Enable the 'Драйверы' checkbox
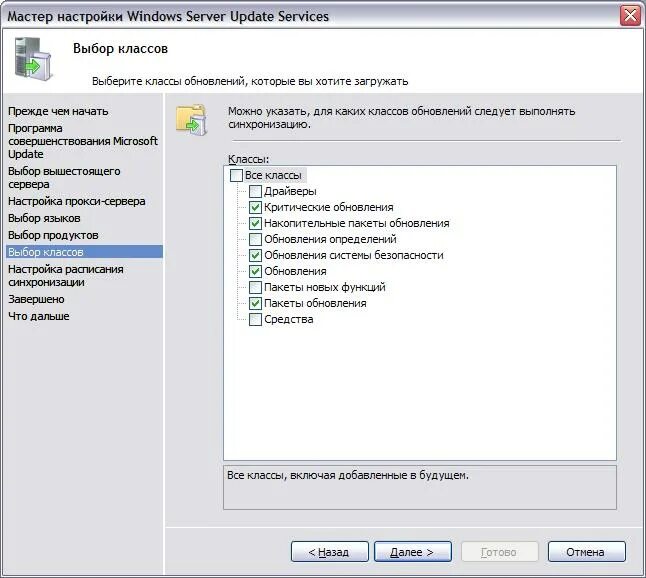The image size is (646, 578). pos(255,191)
